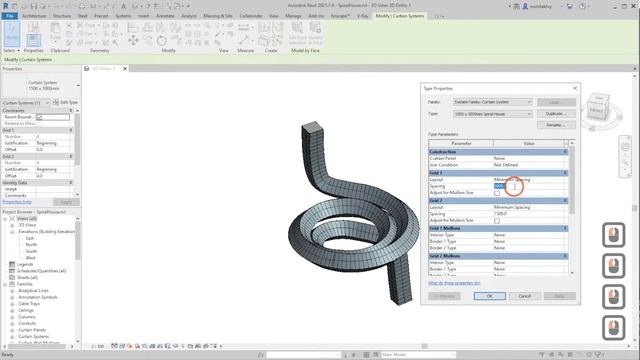Click the Modify tool in the Select panel
Screen dimensions: 640x360
click(11, 33)
